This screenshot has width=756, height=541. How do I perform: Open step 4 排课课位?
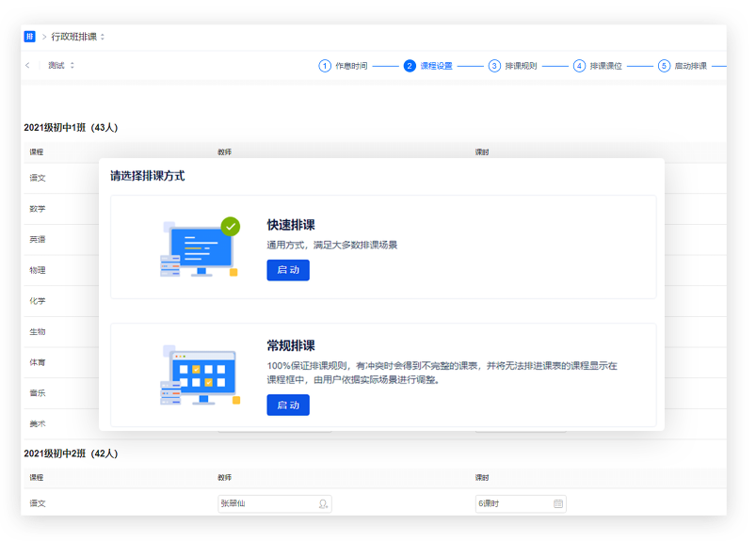[x=598, y=66]
